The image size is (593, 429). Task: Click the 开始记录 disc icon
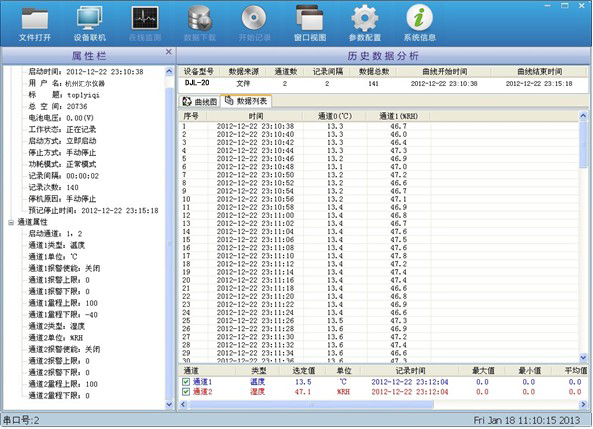[x=254, y=18]
